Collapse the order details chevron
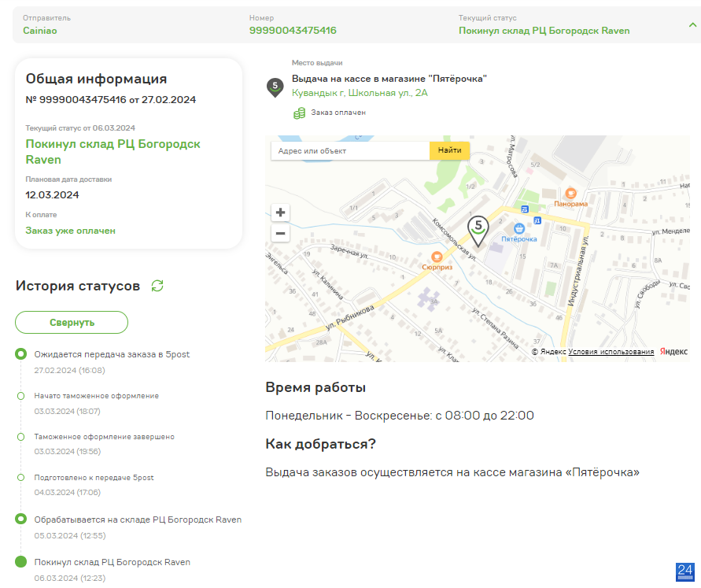701x588 pixels. pos(692,25)
